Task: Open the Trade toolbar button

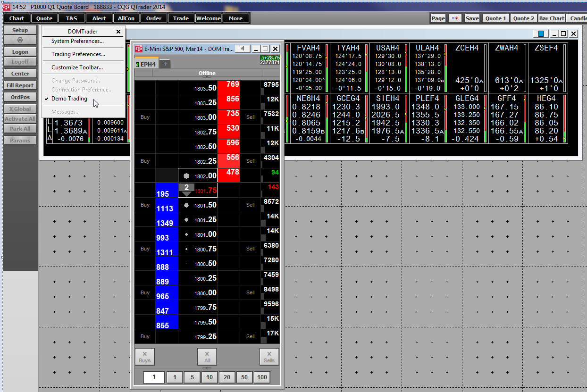Action: (181, 18)
